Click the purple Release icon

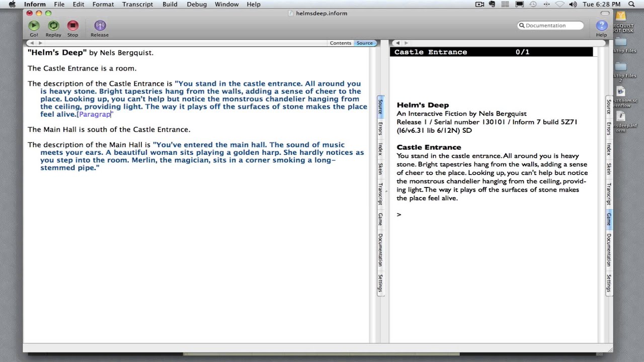pos(100,26)
